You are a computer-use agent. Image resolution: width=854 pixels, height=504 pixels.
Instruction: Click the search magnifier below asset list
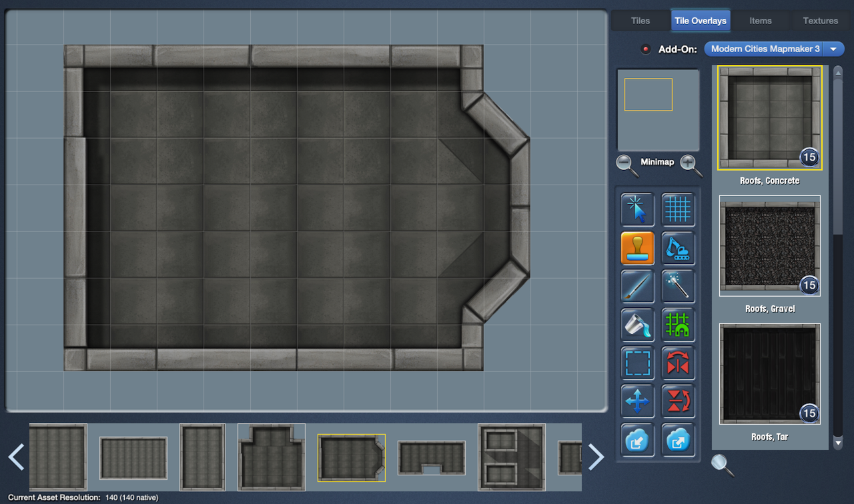click(x=723, y=465)
